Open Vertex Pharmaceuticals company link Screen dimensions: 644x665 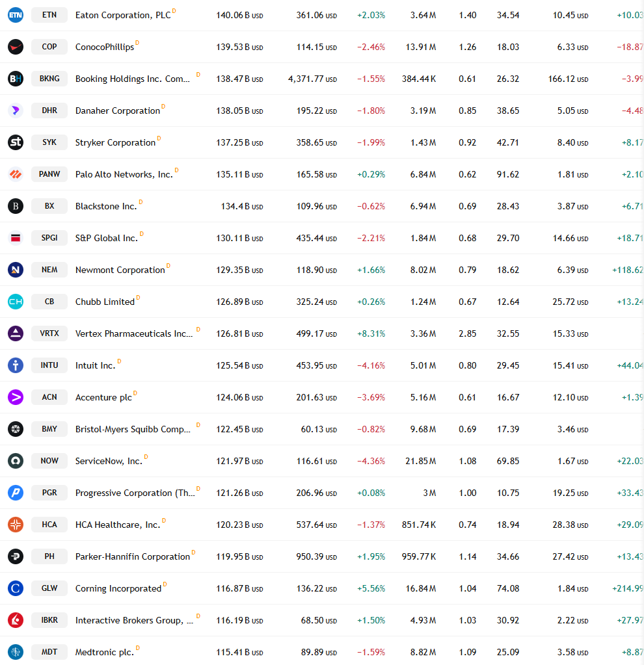pyautogui.click(x=134, y=333)
